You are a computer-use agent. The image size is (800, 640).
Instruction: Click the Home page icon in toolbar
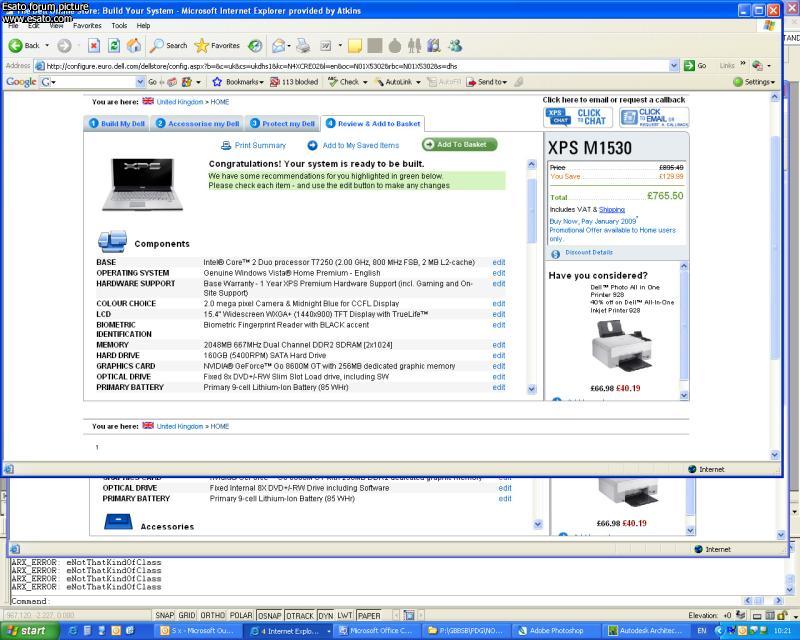[134, 46]
